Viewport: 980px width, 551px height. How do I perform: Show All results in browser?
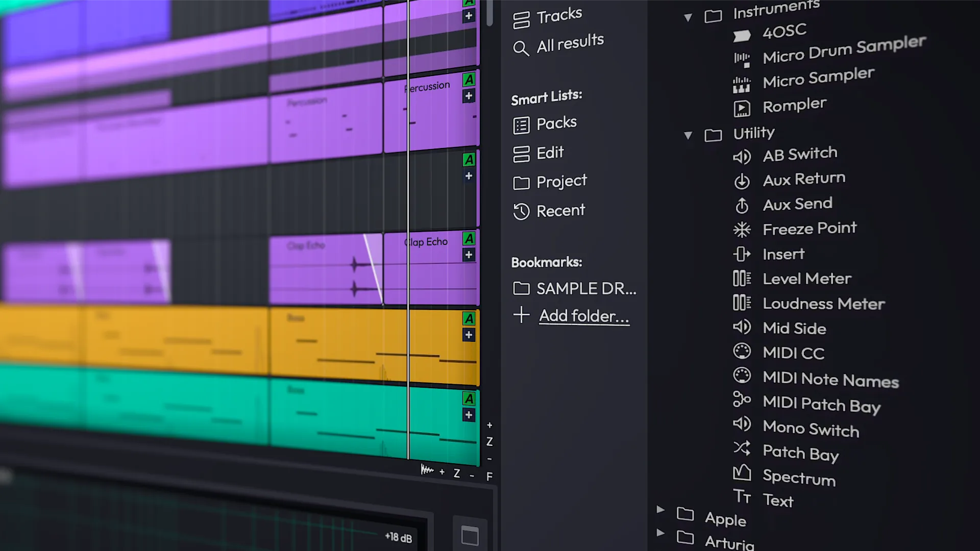pyautogui.click(x=558, y=44)
